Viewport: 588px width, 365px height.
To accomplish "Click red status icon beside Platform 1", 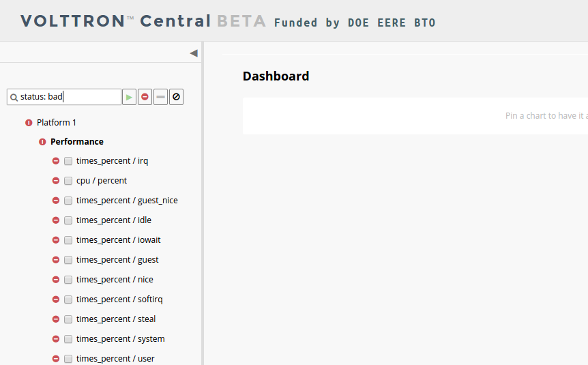I will (29, 123).
